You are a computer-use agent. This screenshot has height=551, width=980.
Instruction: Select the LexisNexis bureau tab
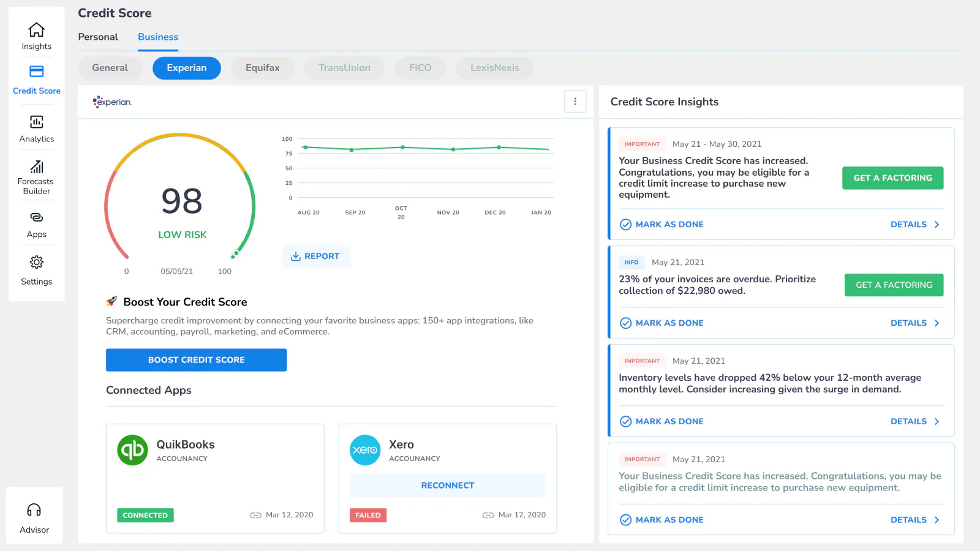495,68
